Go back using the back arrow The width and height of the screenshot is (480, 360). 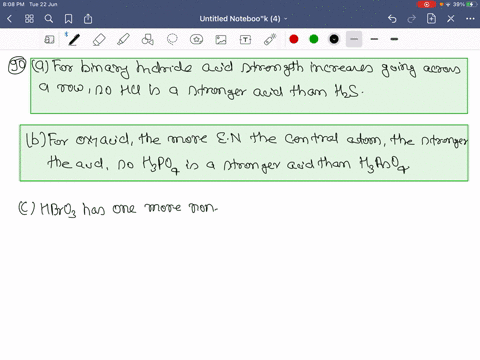click(9, 19)
